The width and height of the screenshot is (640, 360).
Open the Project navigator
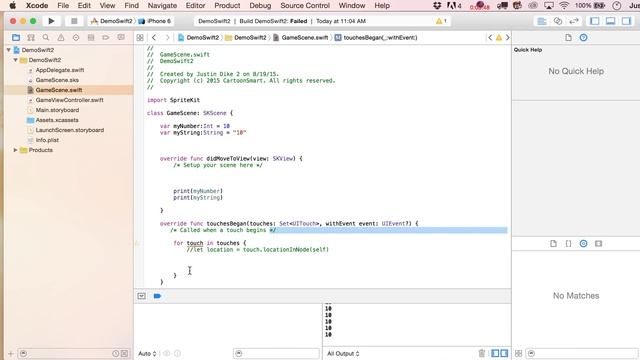tap(16, 38)
